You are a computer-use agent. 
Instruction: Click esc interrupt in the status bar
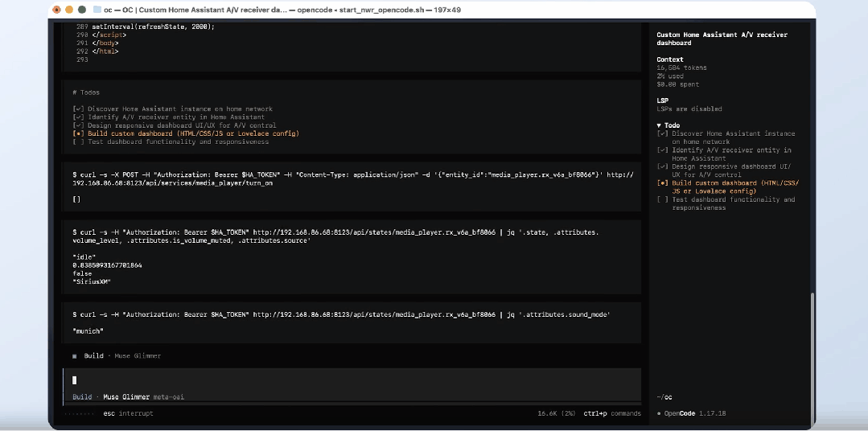[x=128, y=414]
